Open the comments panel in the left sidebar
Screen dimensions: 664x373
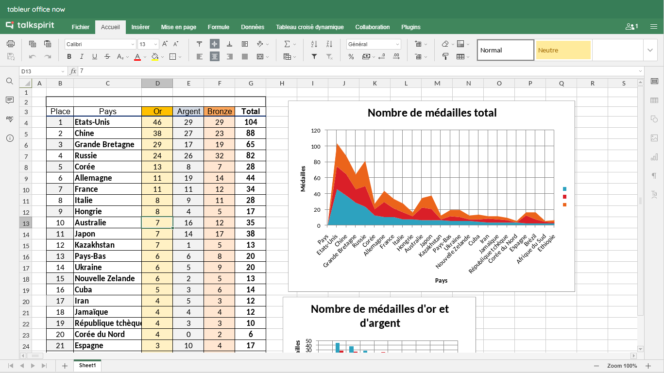pyautogui.click(x=9, y=100)
